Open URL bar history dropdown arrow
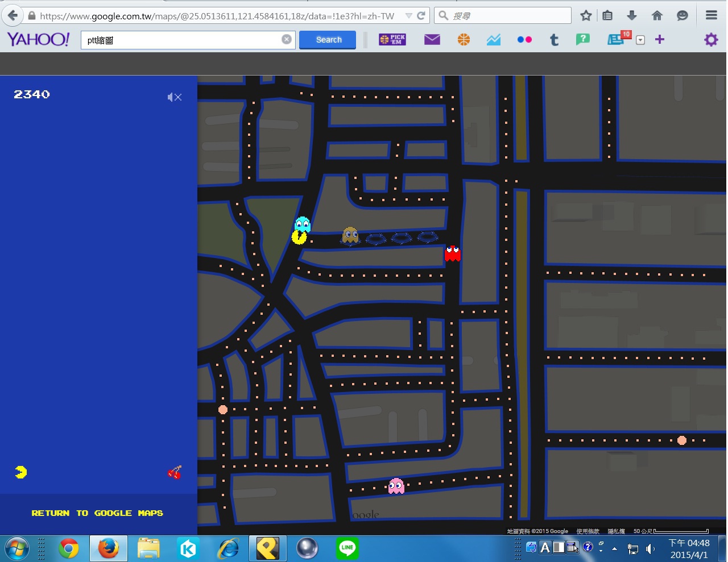This screenshot has height=562, width=728. click(408, 16)
